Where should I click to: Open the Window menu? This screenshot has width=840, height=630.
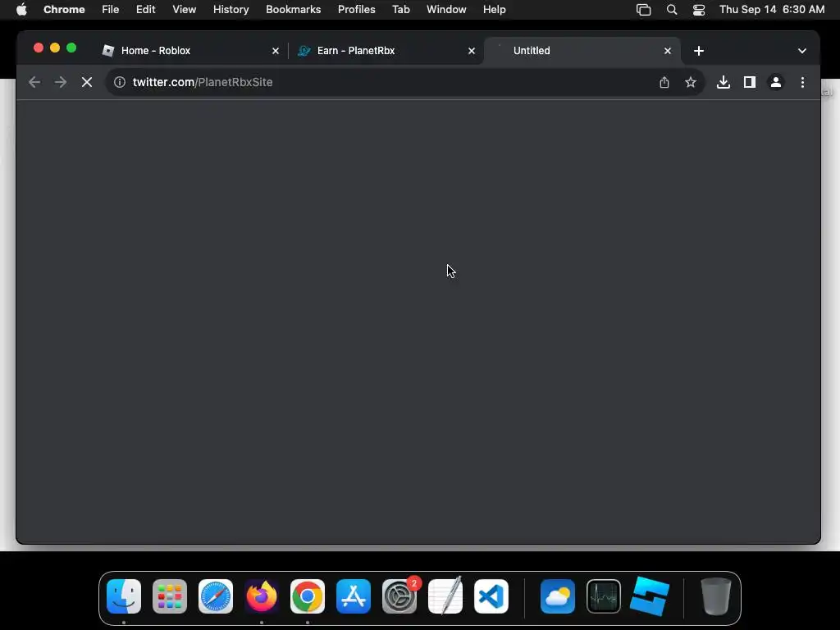coord(446,9)
